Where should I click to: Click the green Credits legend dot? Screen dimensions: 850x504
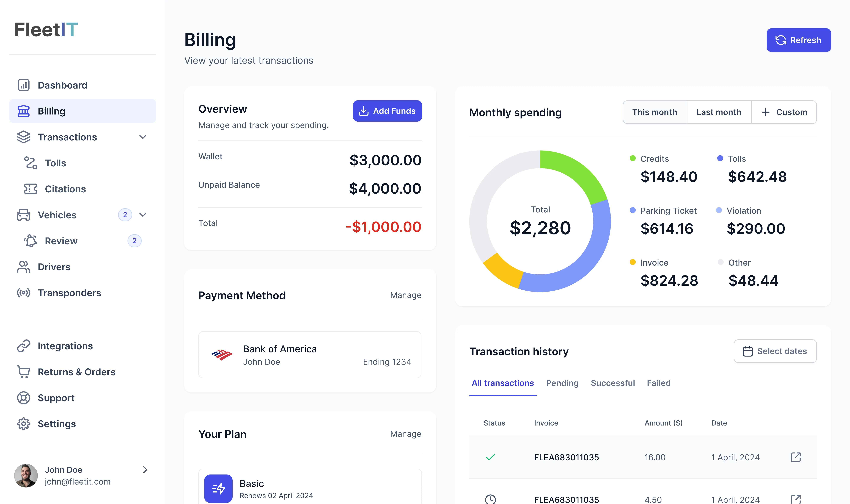point(633,158)
